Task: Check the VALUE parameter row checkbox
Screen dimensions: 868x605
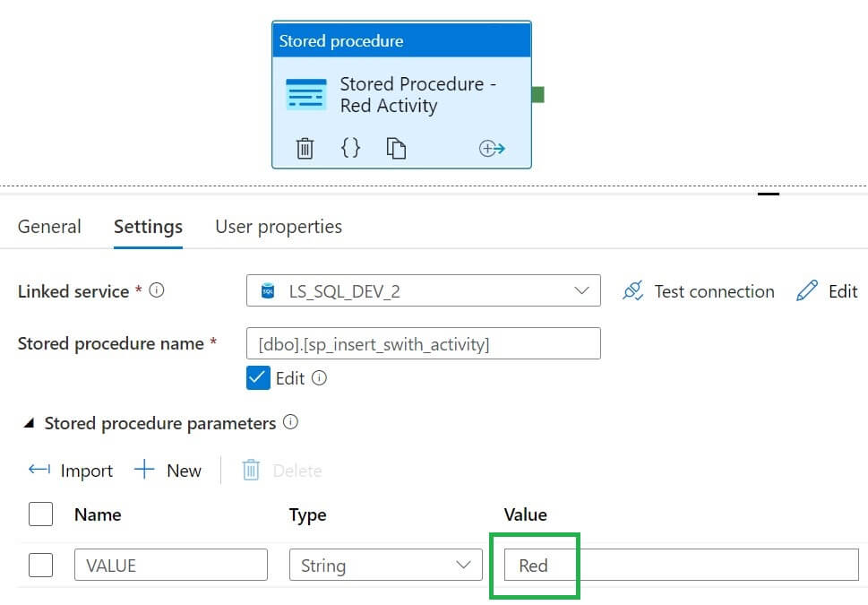Action: click(x=40, y=566)
